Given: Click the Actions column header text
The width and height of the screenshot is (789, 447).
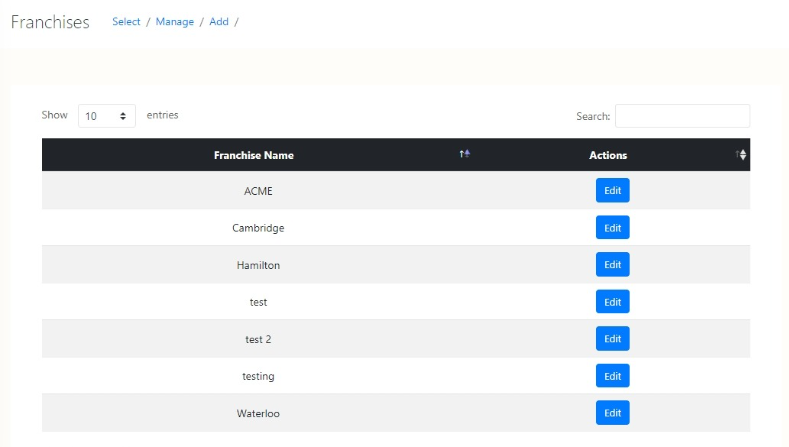Looking at the screenshot, I should (608, 155).
